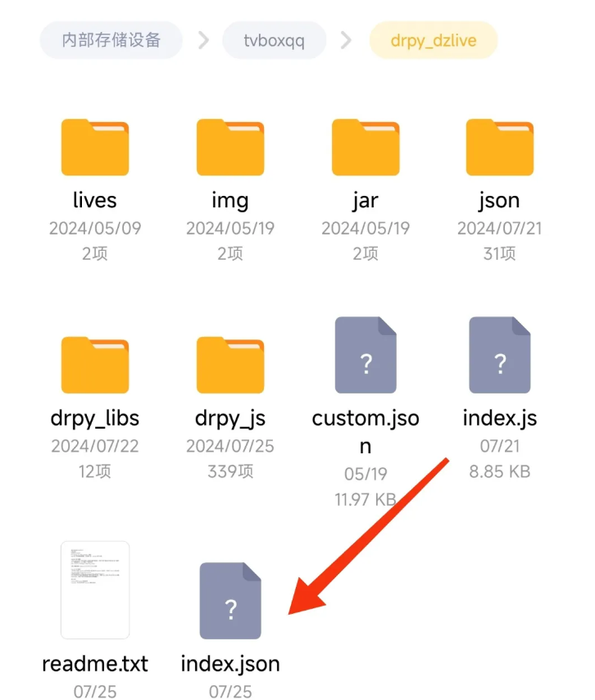Select the readme.txt file name label

[x=95, y=664]
